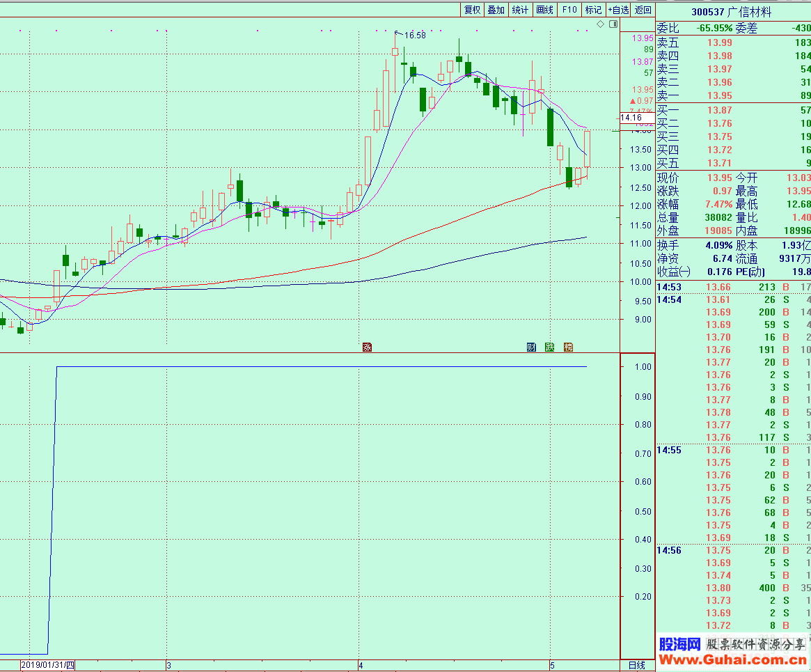Toggle the side panel layout icon

point(613,24)
